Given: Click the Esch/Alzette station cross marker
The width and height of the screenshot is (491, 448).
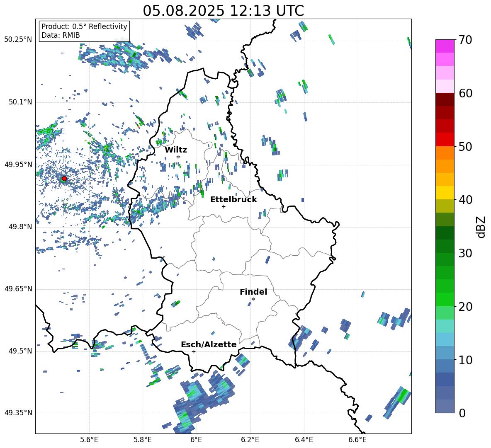Looking at the screenshot, I should [194, 351].
